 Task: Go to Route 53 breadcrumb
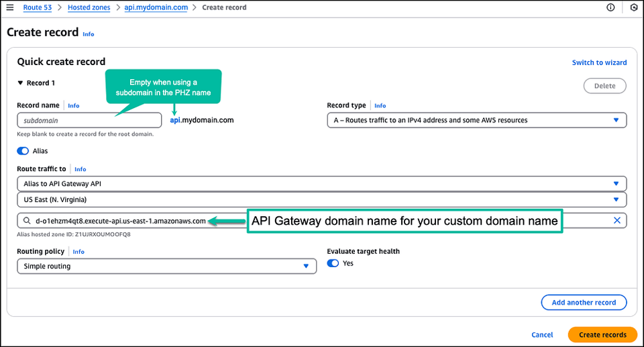tap(38, 7)
